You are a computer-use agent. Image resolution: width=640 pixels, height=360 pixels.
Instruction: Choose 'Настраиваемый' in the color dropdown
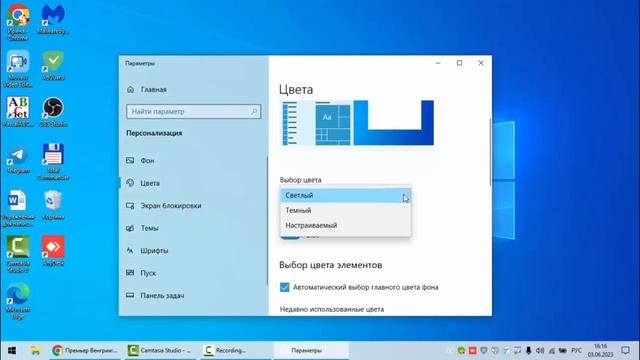click(x=345, y=225)
